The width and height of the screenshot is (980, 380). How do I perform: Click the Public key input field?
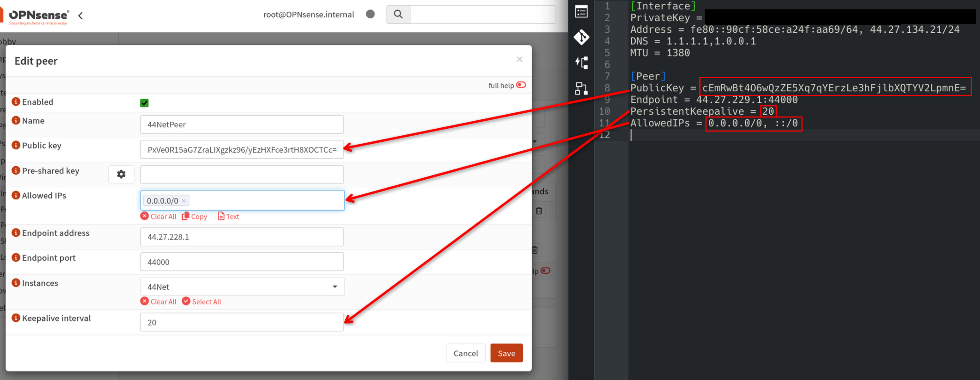click(x=242, y=149)
